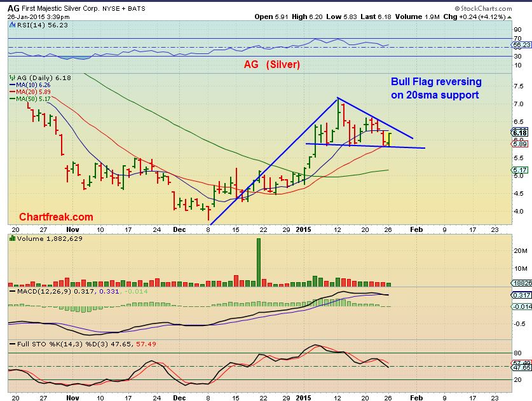Click the 6.18 price tag on right axis

(x=520, y=132)
